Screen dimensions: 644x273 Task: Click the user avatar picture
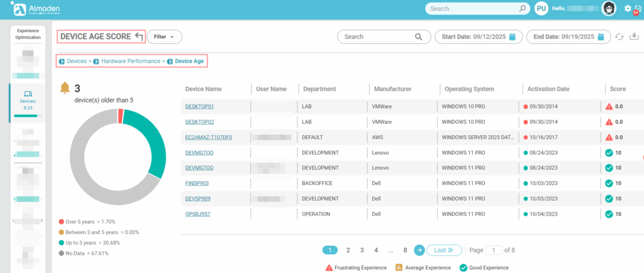pos(609,9)
